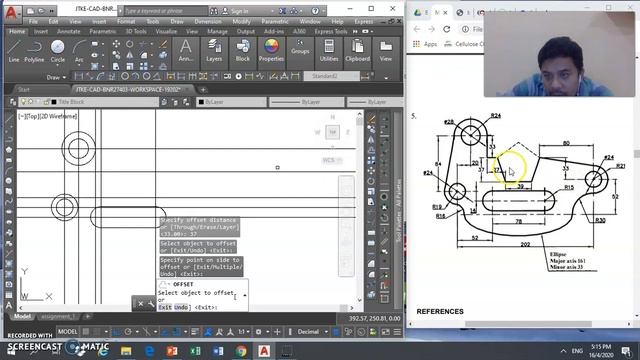The image size is (640, 360).
Task: Click the Workspace Switching gear in status bar
Action: tap(258, 332)
